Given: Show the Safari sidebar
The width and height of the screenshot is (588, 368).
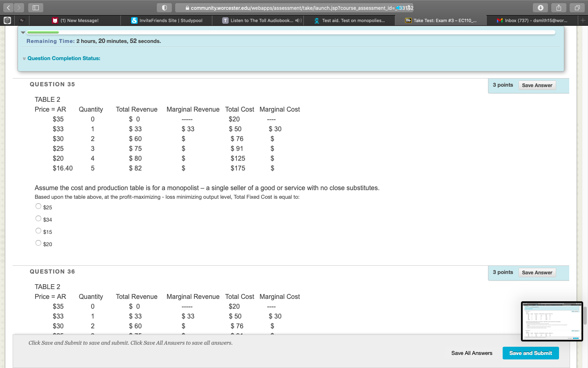Looking at the screenshot, I should [36, 8].
